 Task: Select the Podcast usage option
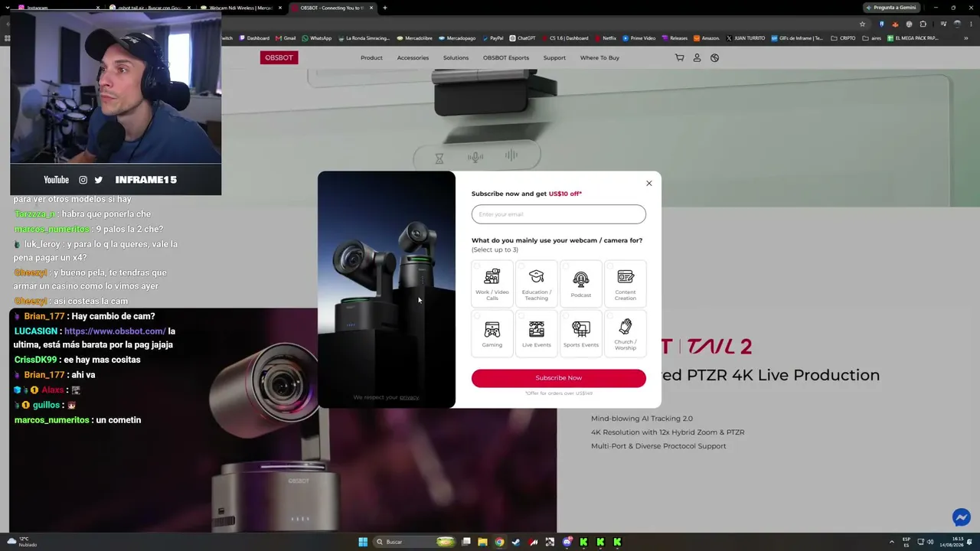[581, 283]
